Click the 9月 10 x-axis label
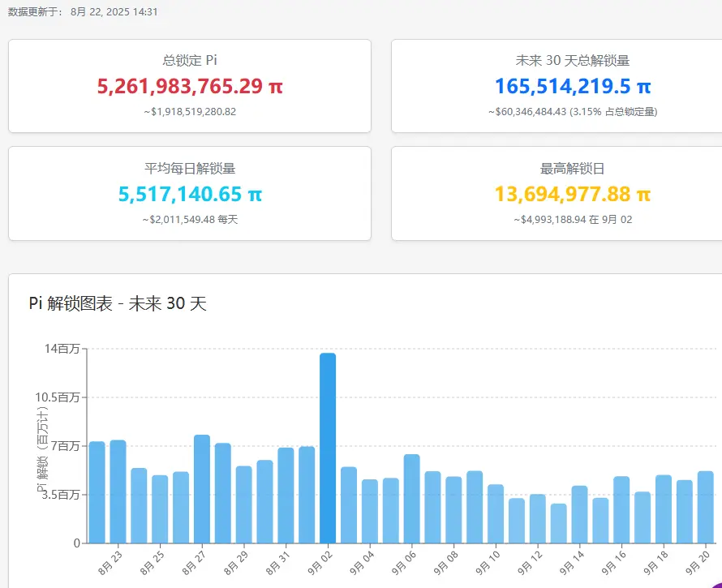This screenshot has height=588, width=722. click(488, 563)
